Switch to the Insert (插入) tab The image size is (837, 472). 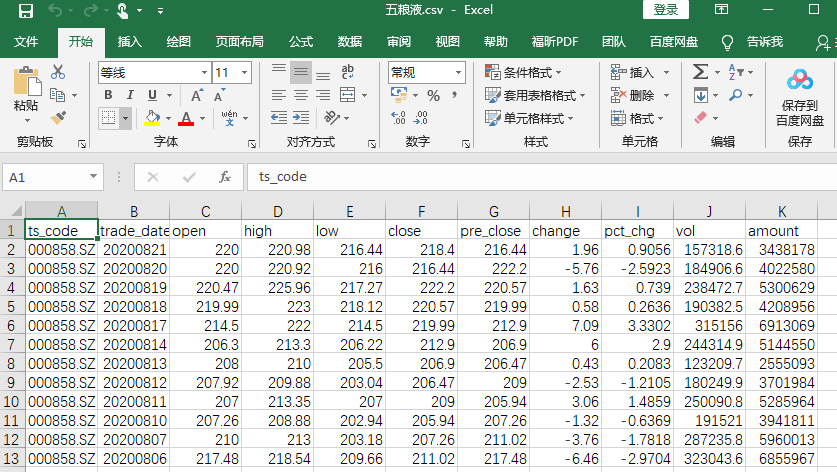129,42
